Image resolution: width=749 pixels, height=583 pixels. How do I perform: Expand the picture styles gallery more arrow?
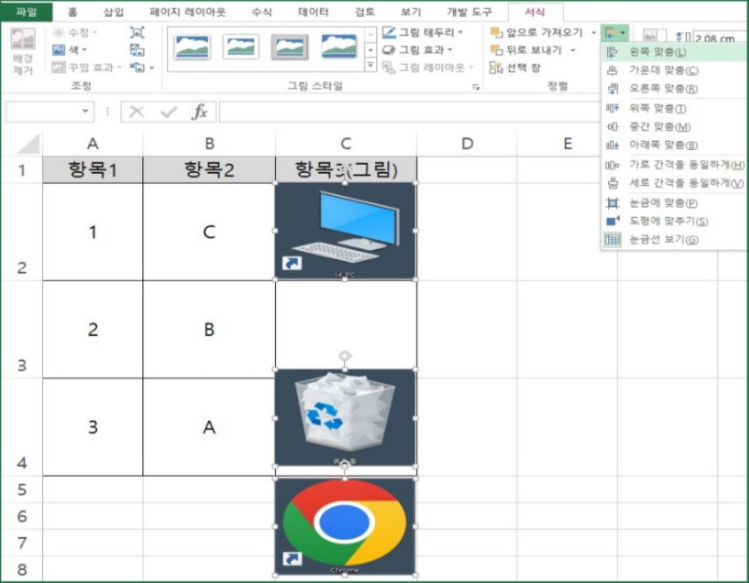coord(371,65)
